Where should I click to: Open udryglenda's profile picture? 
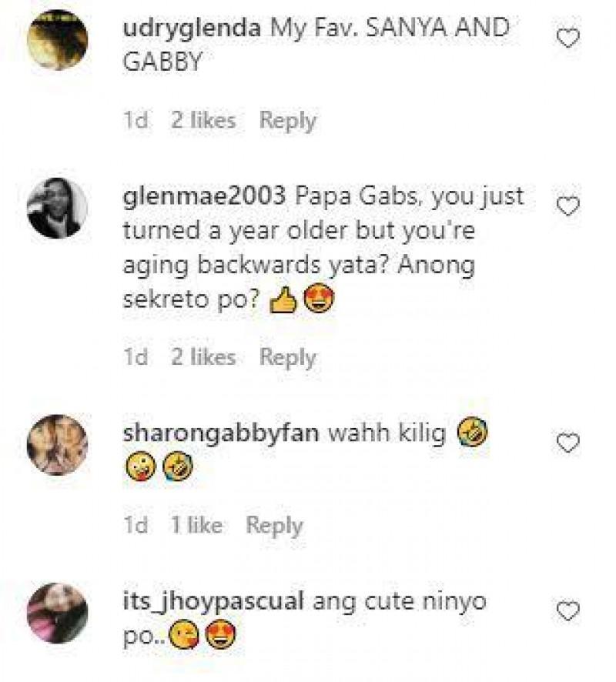tap(58, 35)
